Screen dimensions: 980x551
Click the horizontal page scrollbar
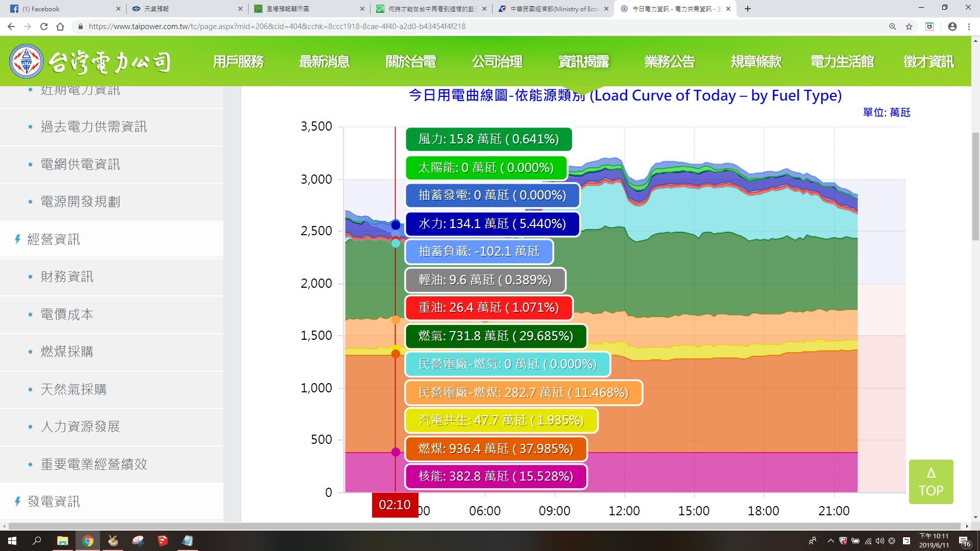[x=485, y=526]
